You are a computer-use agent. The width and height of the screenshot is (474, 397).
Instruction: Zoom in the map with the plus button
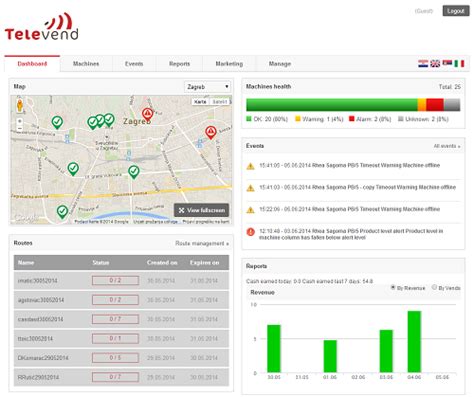(20, 121)
